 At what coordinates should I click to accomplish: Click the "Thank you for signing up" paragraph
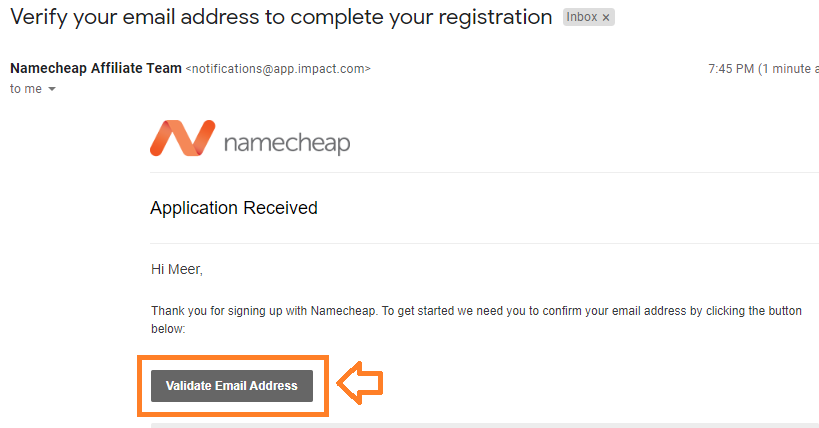(x=476, y=320)
